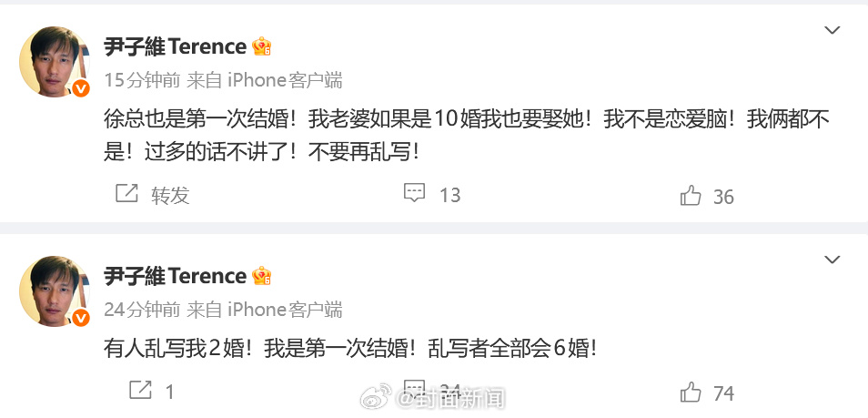Click iPhone客户端 source on the first post
This screenshot has height=418, width=868.
click(284, 80)
